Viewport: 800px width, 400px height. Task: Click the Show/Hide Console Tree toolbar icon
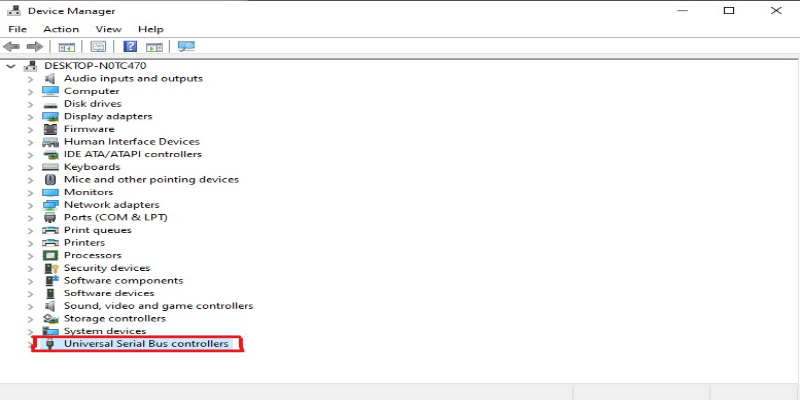coord(67,47)
